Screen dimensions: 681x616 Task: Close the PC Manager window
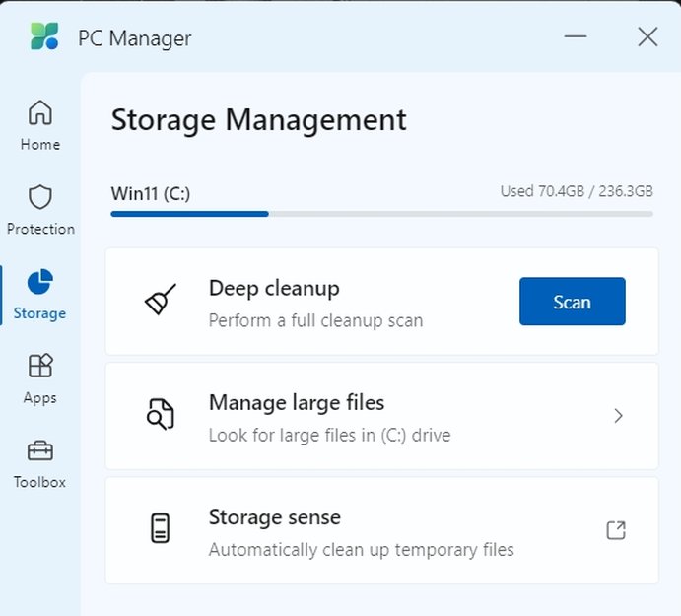647,37
